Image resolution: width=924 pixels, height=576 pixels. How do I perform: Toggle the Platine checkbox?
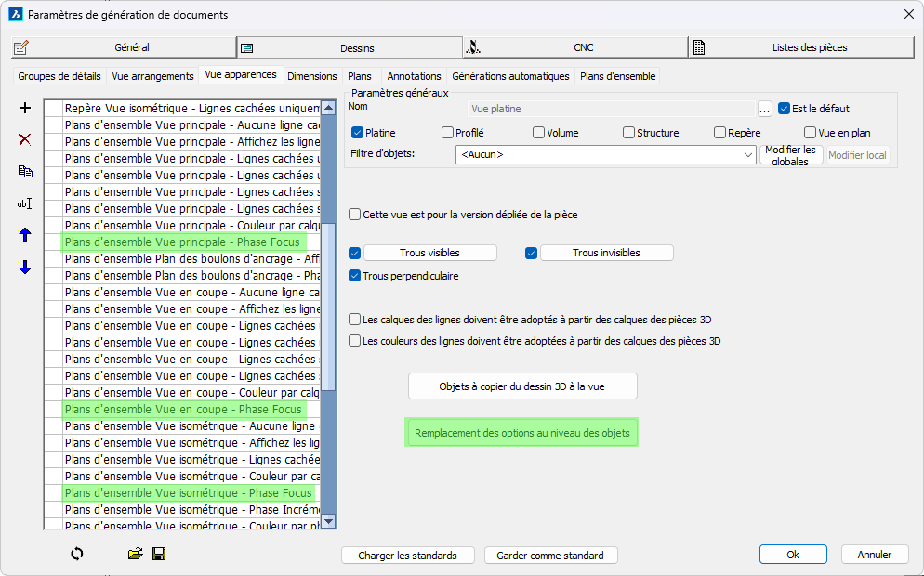tap(357, 133)
